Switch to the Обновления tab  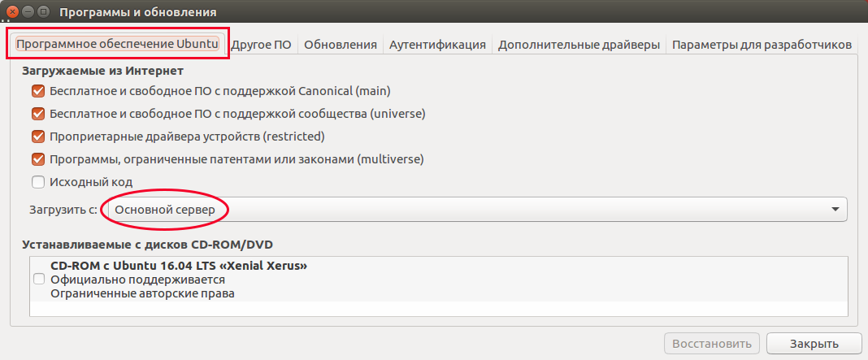click(x=341, y=45)
